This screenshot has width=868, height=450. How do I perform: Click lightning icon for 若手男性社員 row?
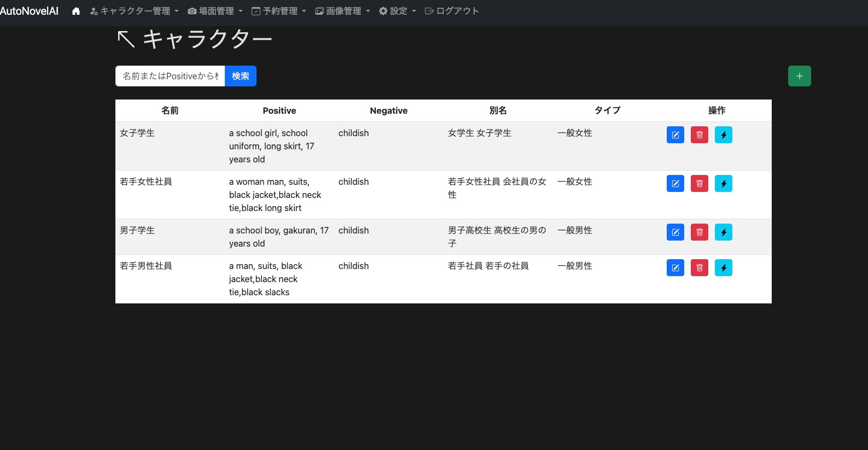pyautogui.click(x=723, y=268)
